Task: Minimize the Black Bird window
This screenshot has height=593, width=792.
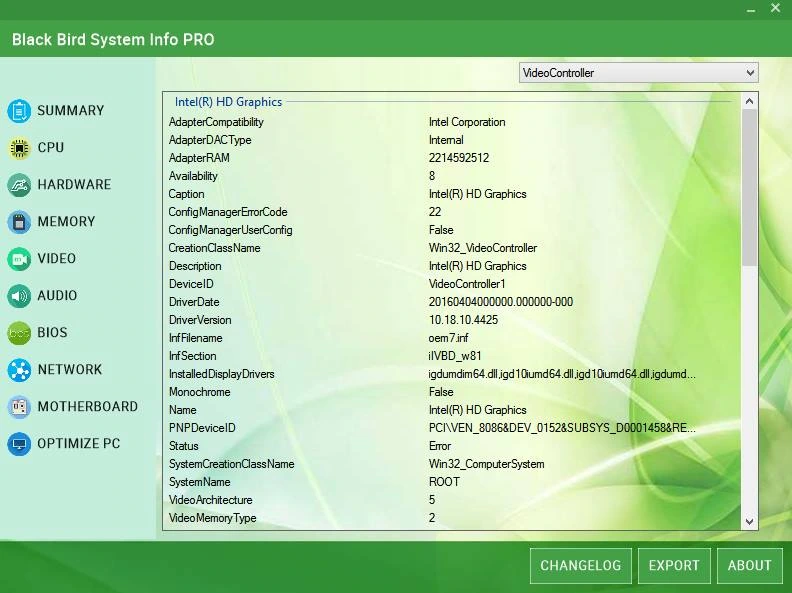Action: (x=751, y=9)
